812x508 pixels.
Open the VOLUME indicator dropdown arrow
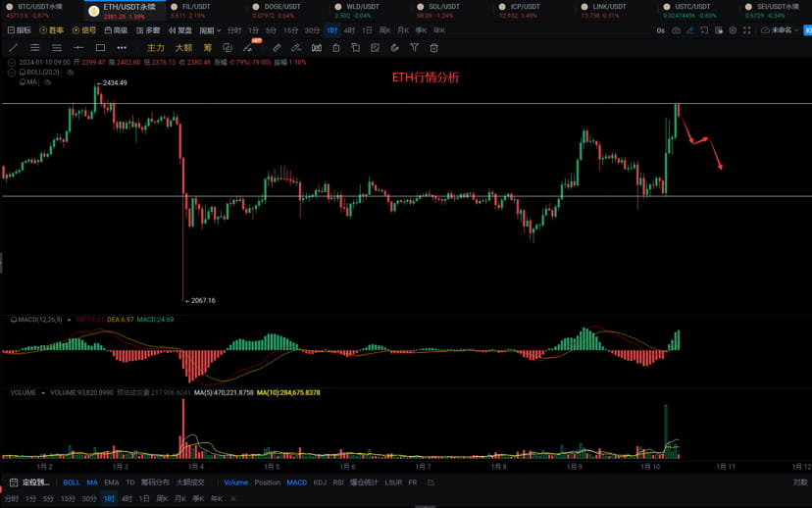[x=43, y=393]
